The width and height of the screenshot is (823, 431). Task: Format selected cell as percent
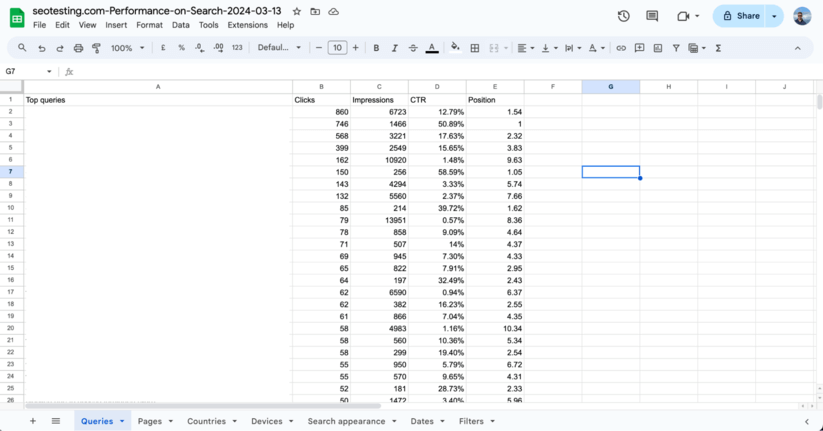181,48
